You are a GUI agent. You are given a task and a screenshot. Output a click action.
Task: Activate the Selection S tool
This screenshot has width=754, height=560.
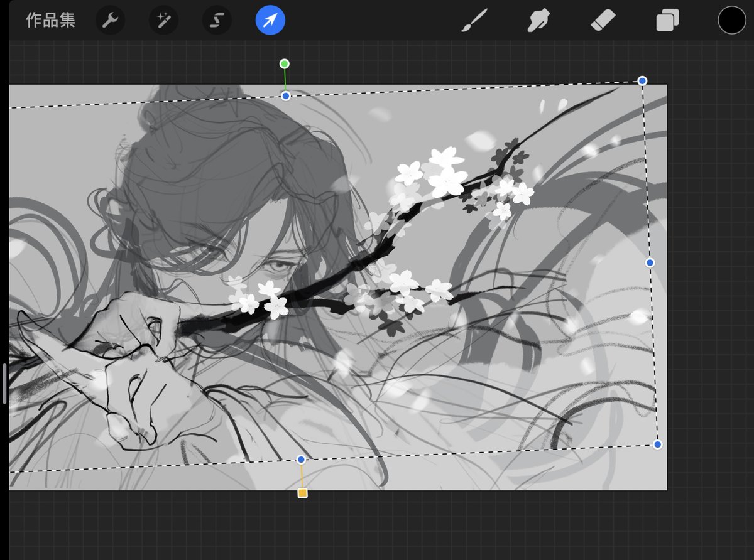(x=217, y=21)
